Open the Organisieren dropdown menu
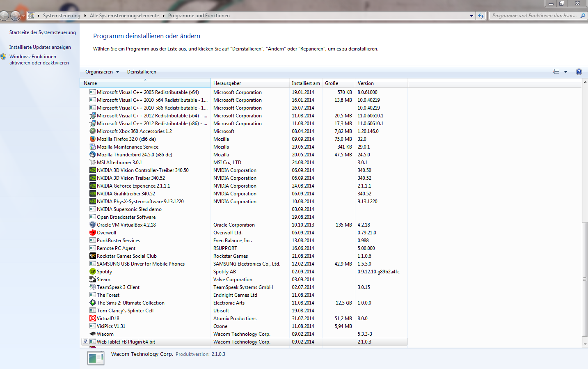Image resolution: width=588 pixels, height=369 pixels. coord(102,72)
